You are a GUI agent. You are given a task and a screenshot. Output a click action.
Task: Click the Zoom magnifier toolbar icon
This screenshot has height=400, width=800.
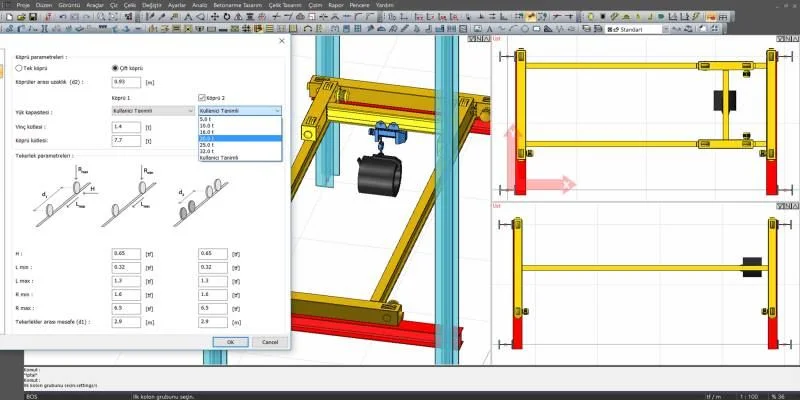pos(101,17)
